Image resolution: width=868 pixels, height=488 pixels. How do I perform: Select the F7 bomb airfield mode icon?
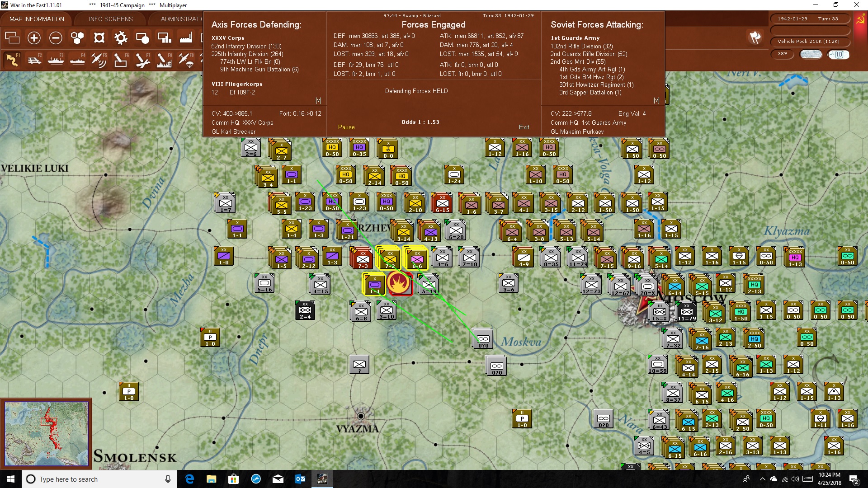pyautogui.click(x=142, y=60)
